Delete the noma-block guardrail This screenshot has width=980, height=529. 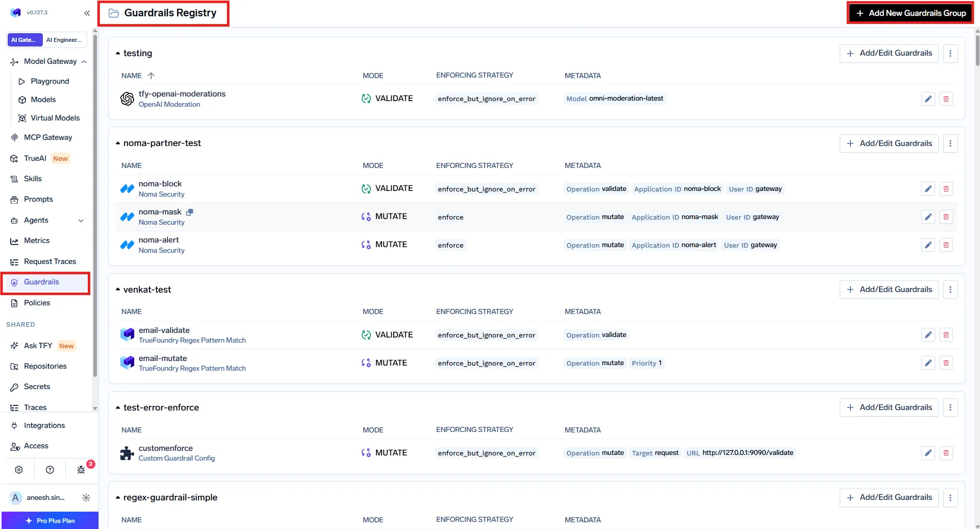946,189
